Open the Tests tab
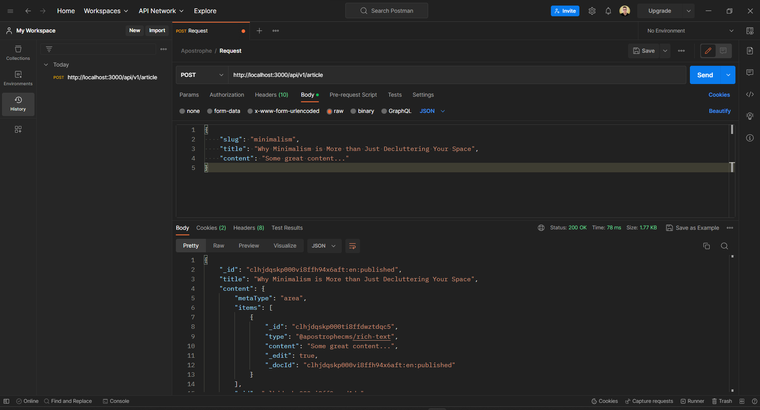The height and width of the screenshot is (410, 760). pyautogui.click(x=395, y=95)
